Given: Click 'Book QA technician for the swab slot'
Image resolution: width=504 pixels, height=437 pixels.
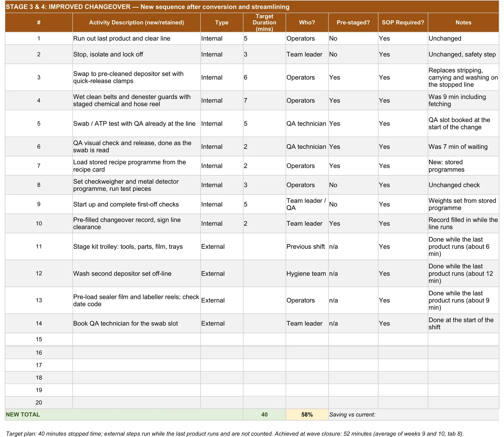Looking at the screenshot, I should 136,323.
